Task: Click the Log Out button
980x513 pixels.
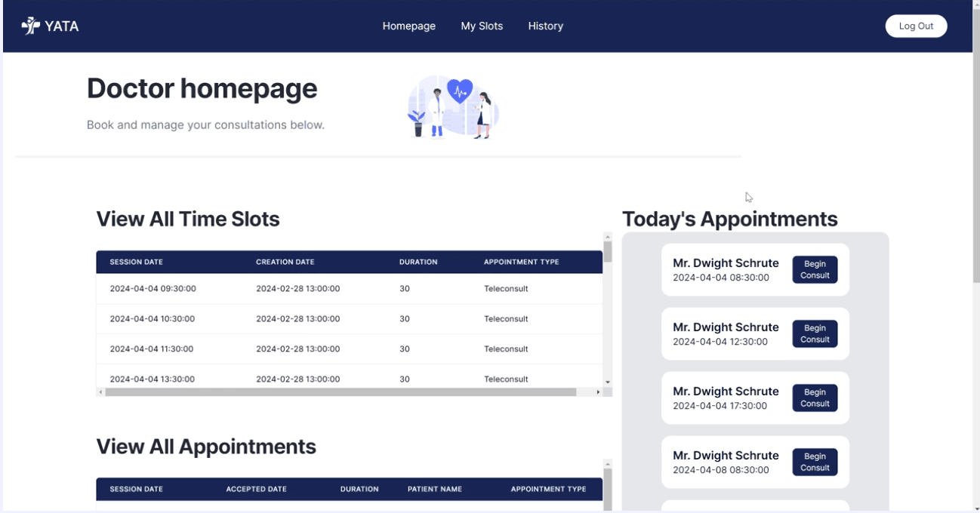Action: (x=916, y=26)
